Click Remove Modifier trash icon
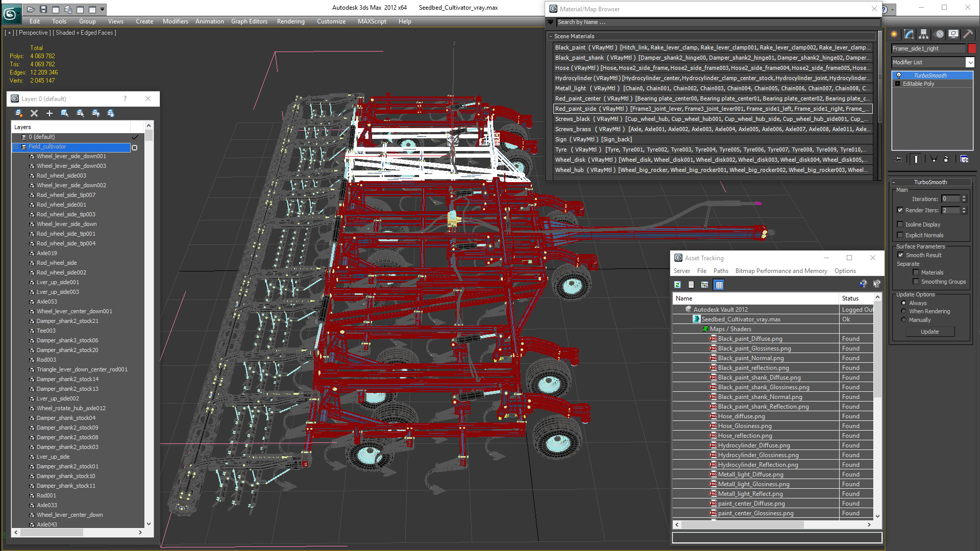Viewport: 980px width, 551px height. [x=946, y=159]
